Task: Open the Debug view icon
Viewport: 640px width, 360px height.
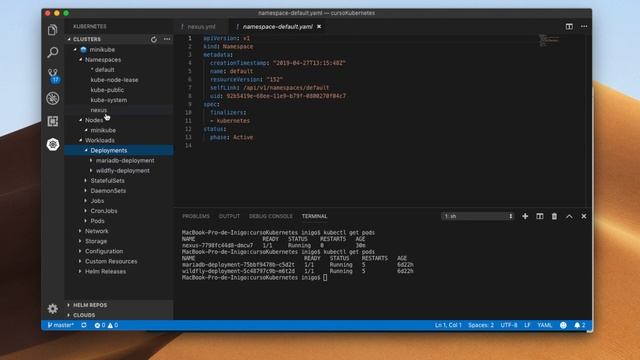Action: (x=53, y=98)
